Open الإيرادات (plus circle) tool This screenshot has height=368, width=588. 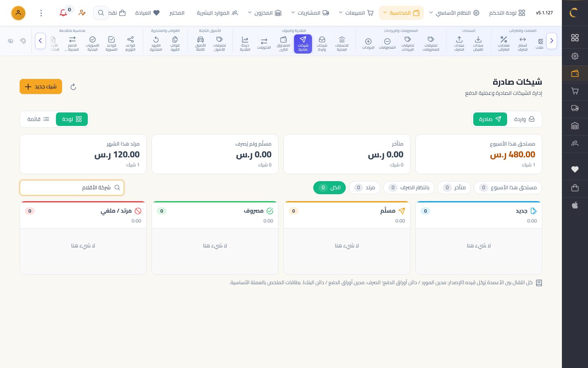[368, 44]
